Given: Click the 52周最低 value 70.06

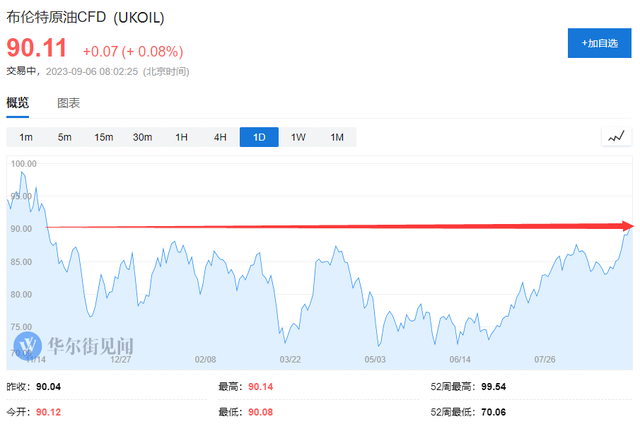Looking at the screenshot, I should coord(493,412).
